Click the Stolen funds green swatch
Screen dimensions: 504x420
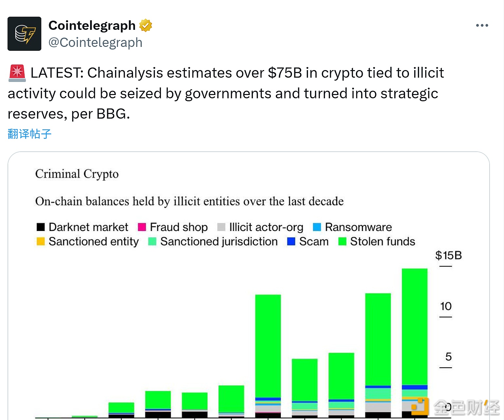342,241
